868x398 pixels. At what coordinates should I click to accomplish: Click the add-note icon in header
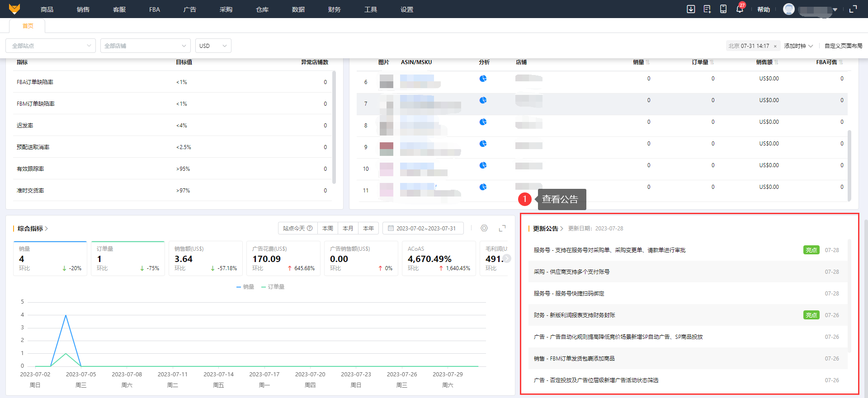(x=707, y=9)
